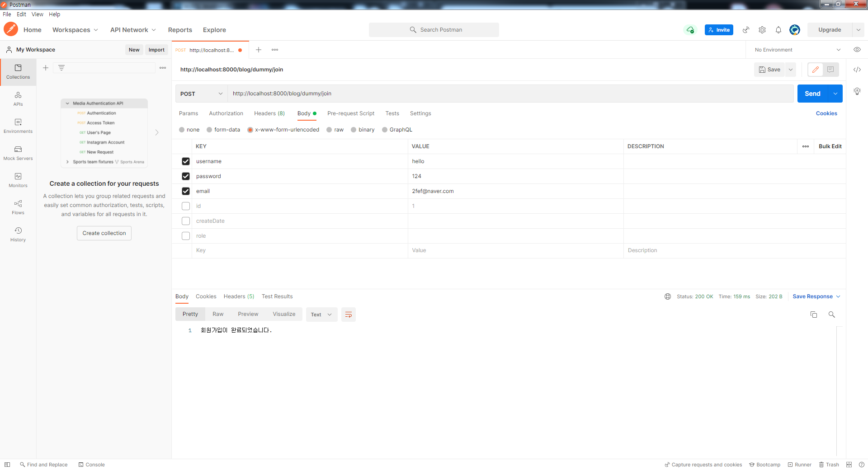Select the none body type
The width and height of the screenshot is (868, 470).
coord(182,130)
